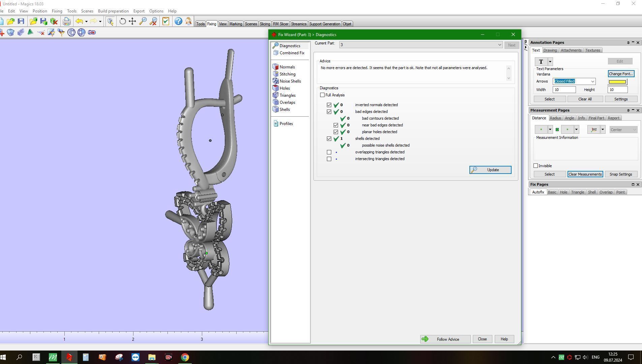Switch to the Drawing annotation tab

550,51
